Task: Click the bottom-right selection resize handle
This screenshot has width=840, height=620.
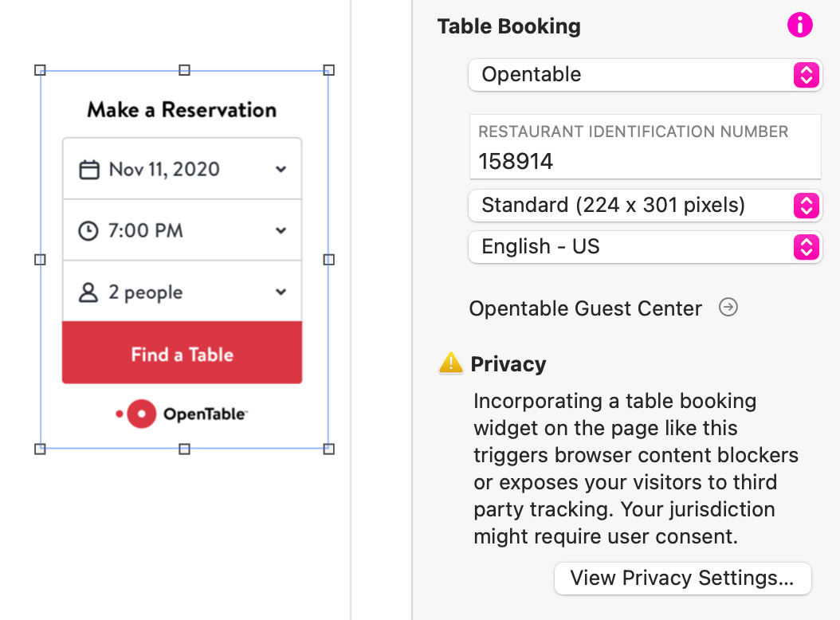Action: point(328,449)
